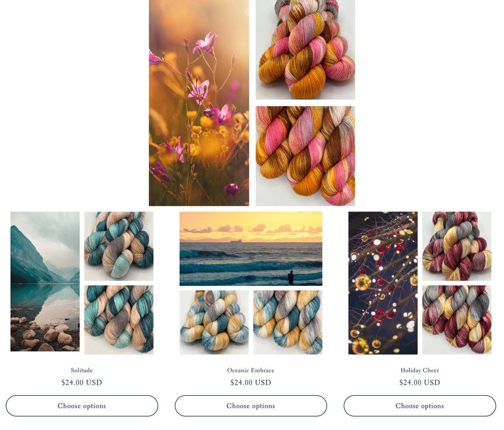Select the upper pink and orange yarn image

pos(305,49)
